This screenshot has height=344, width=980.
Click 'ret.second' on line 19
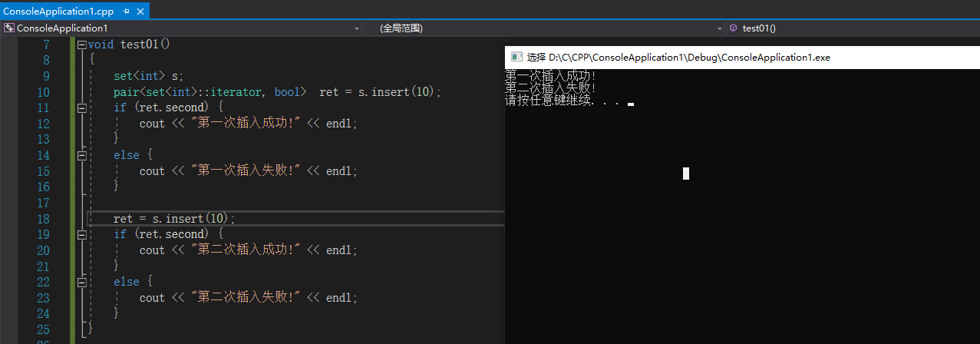[x=172, y=234]
